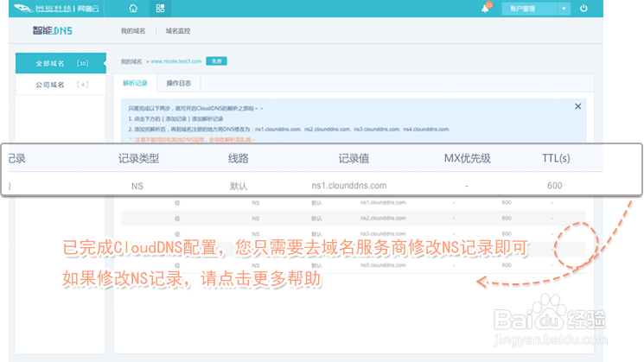
Task: Click the power logout icon
Action: [x=583, y=9]
